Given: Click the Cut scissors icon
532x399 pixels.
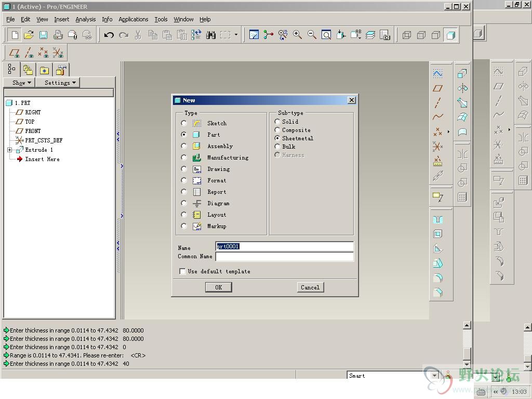Looking at the screenshot, I should pos(138,35).
